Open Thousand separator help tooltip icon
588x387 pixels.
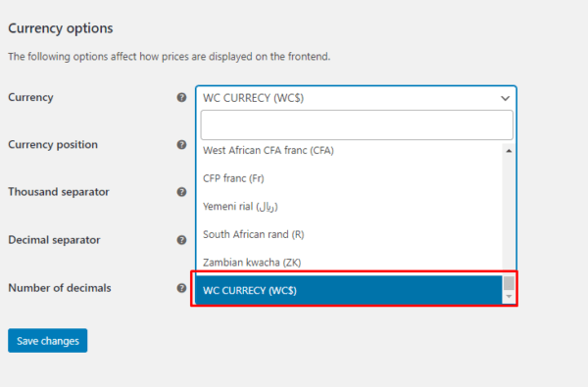tap(181, 192)
